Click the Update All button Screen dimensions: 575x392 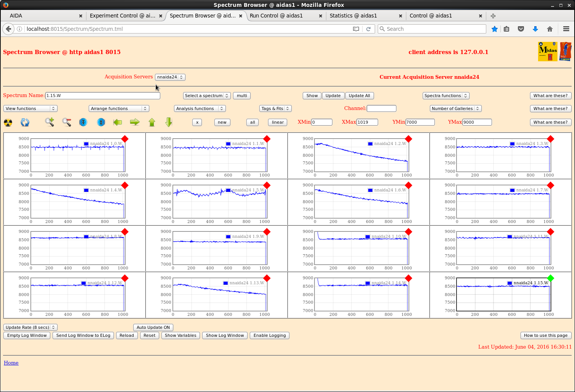[x=359, y=96]
